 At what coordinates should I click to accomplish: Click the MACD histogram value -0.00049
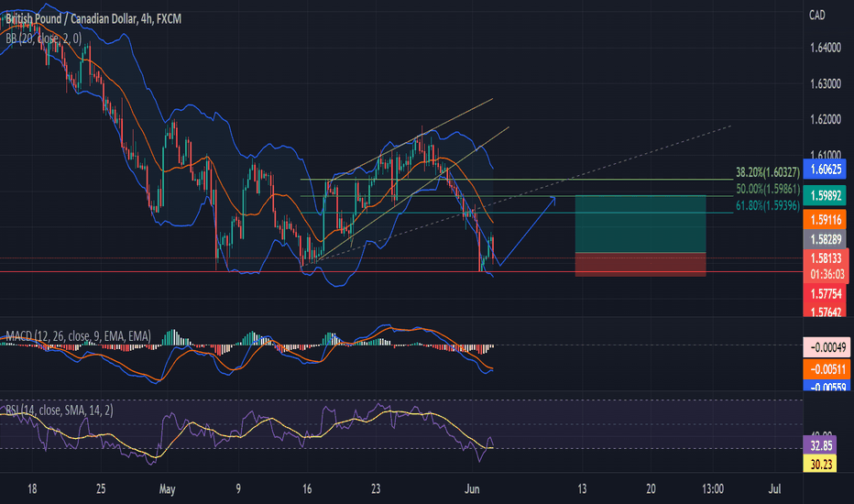pos(825,347)
